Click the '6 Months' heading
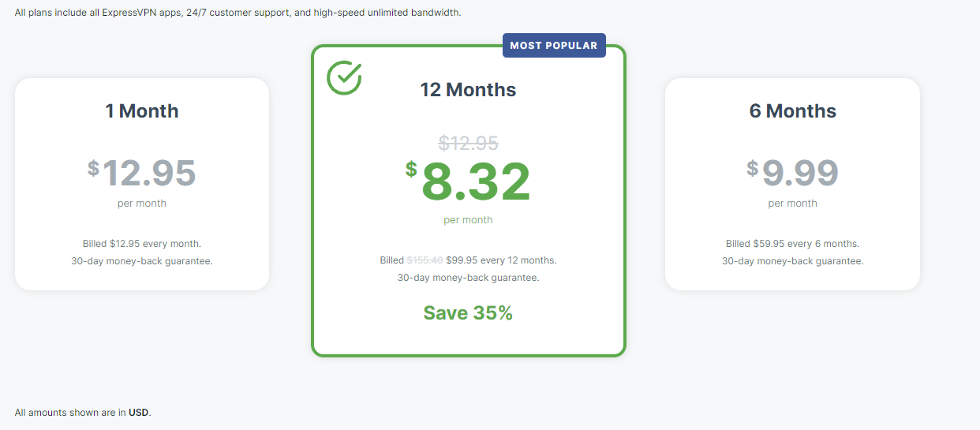This screenshot has width=980, height=430. click(x=792, y=111)
